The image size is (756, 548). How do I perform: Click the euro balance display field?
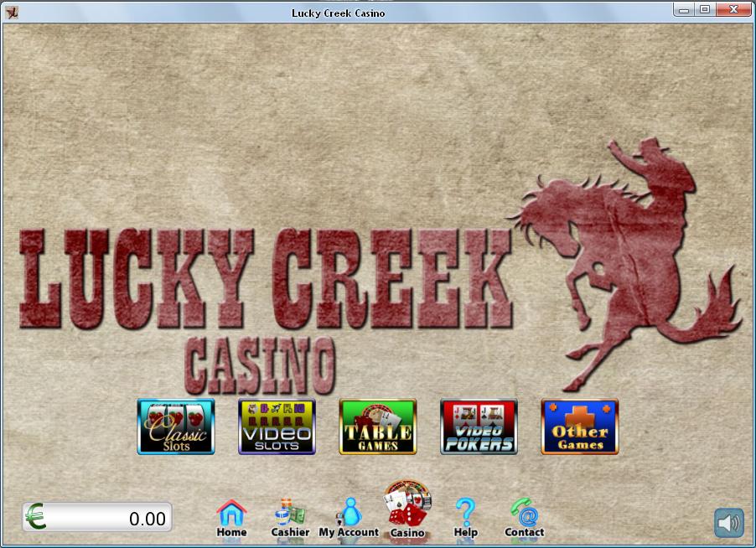(x=97, y=517)
